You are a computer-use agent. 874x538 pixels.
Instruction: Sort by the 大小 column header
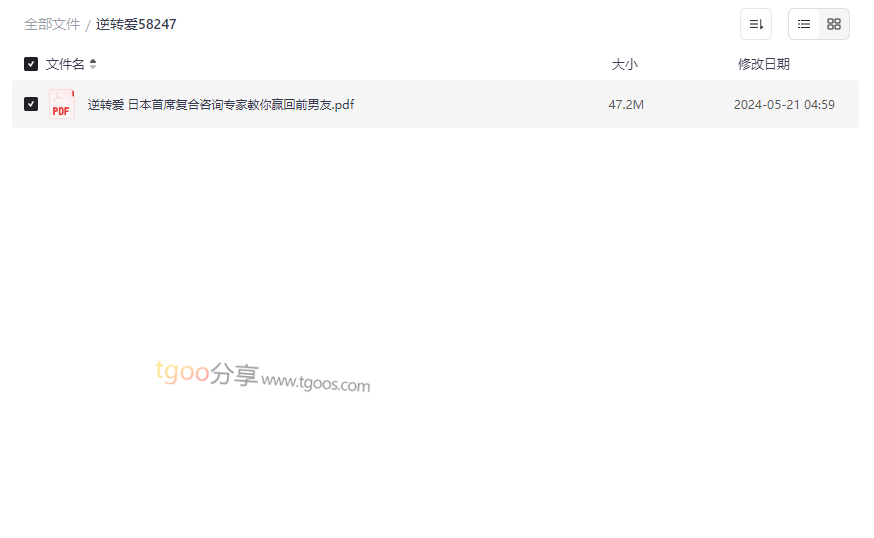[624, 64]
